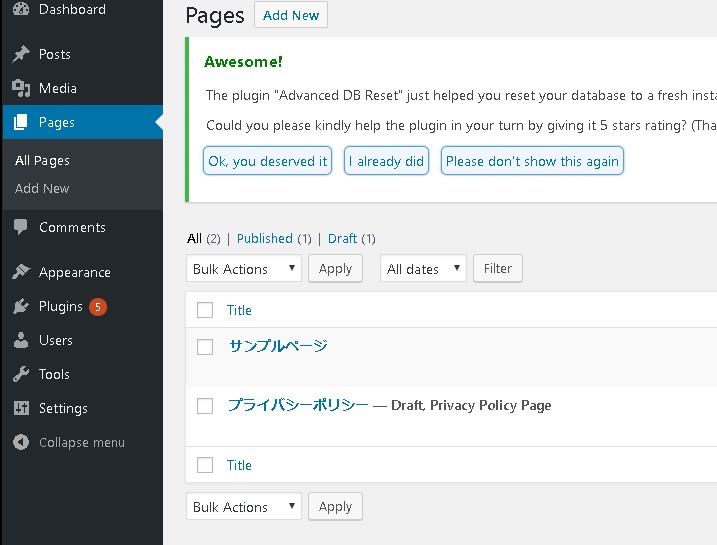Click the Appearance paintbrush icon
Image resolution: width=717 pixels, height=545 pixels.
(x=21, y=272)
